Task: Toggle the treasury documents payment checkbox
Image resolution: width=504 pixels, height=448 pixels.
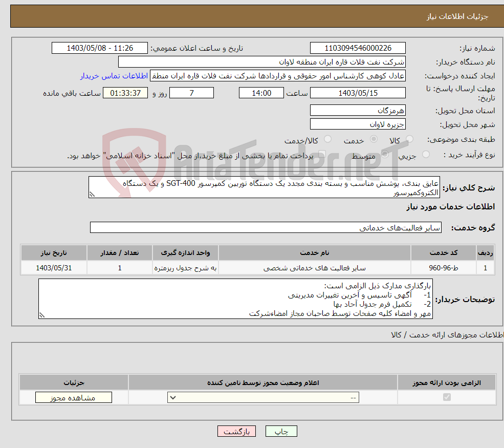Action: pos(322,155)
